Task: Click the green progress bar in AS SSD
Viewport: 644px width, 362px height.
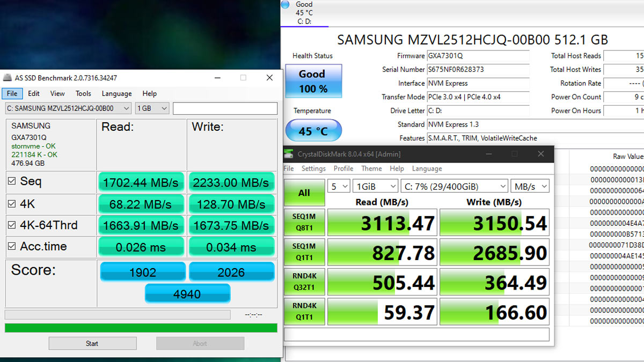Action: (x=141, y=328)
